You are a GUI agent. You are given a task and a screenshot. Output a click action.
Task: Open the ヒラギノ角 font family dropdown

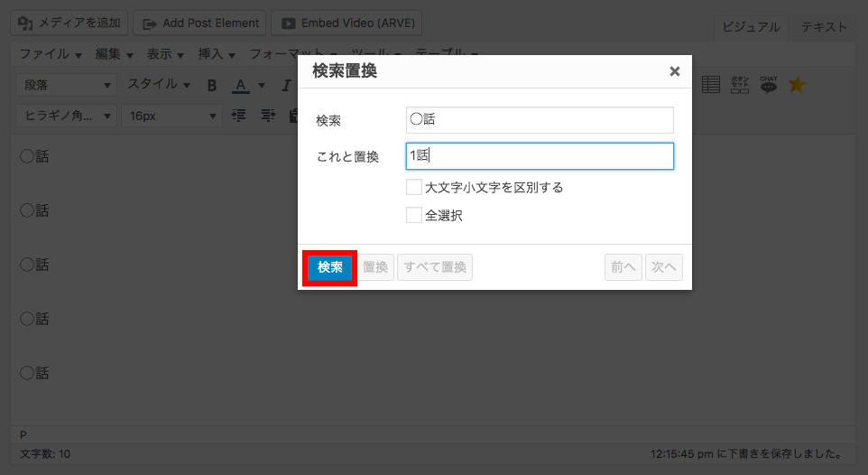(x=66, y=116)
